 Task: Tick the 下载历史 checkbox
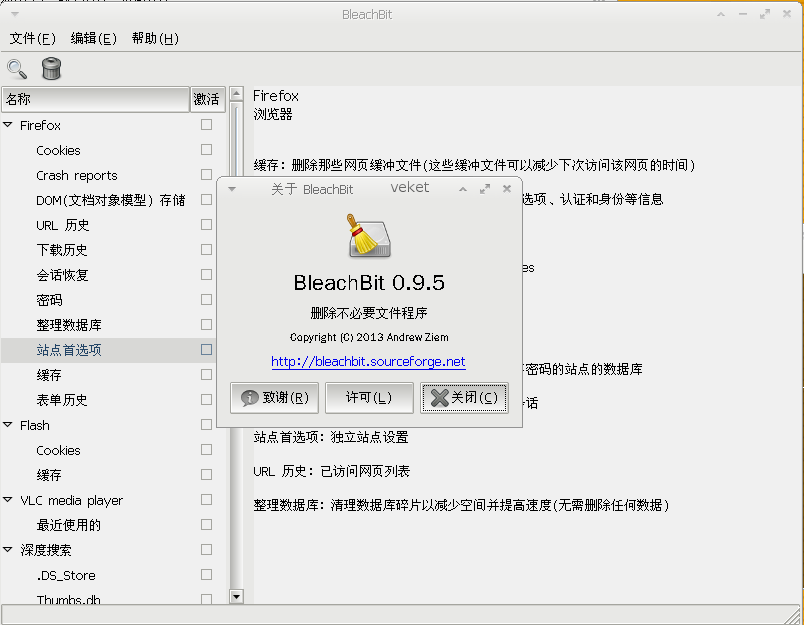207,250
